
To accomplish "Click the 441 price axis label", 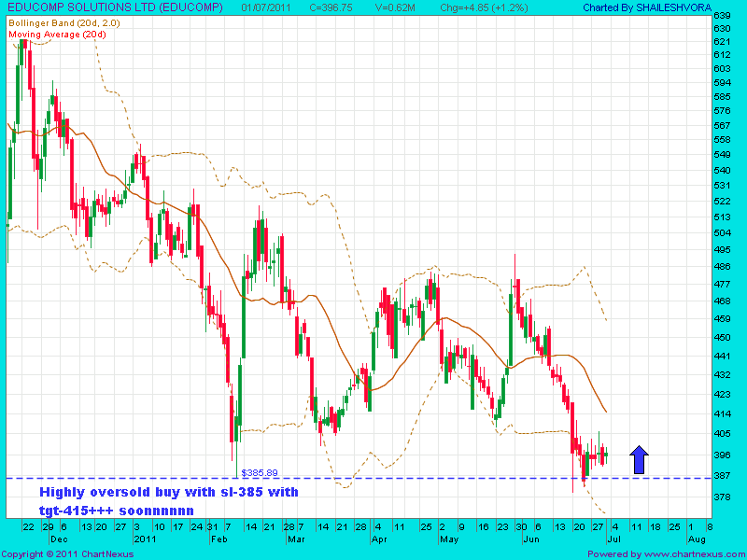I will (722, 356).
